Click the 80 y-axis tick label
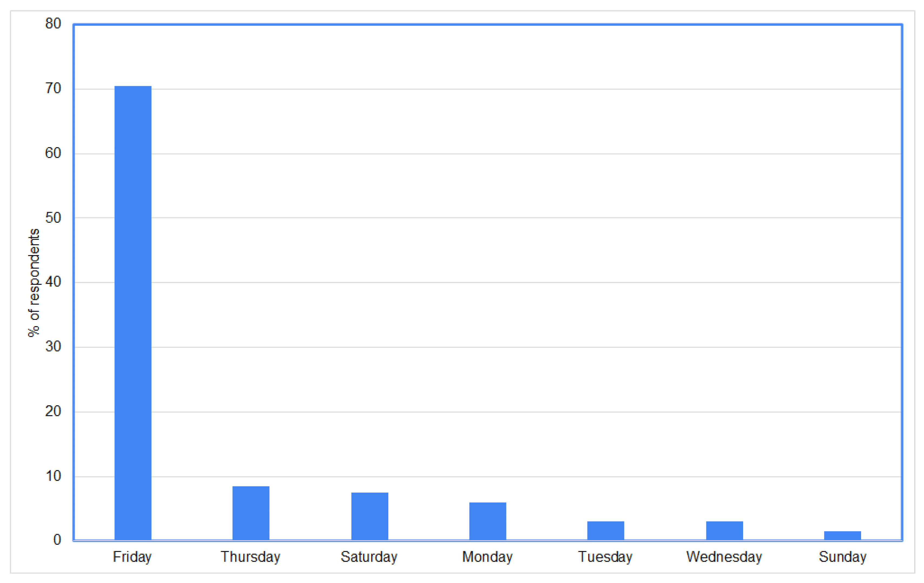Viewport: 924px width, 583px height. coord(53,24)
